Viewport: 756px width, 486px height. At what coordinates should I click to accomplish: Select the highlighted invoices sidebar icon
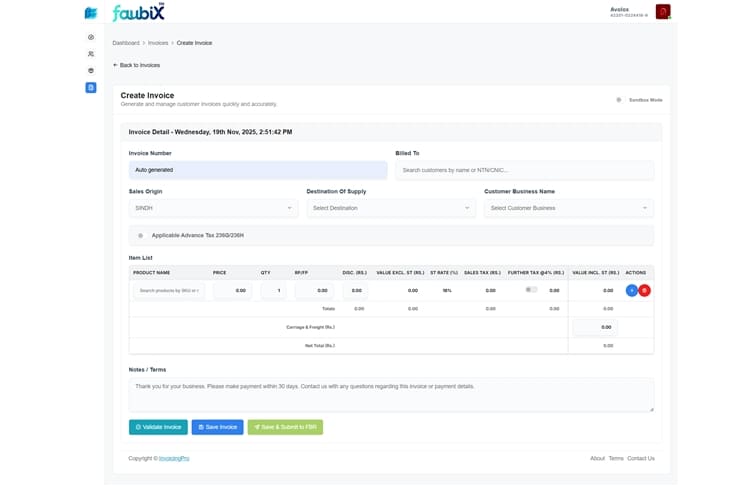[x=91, y=88]
